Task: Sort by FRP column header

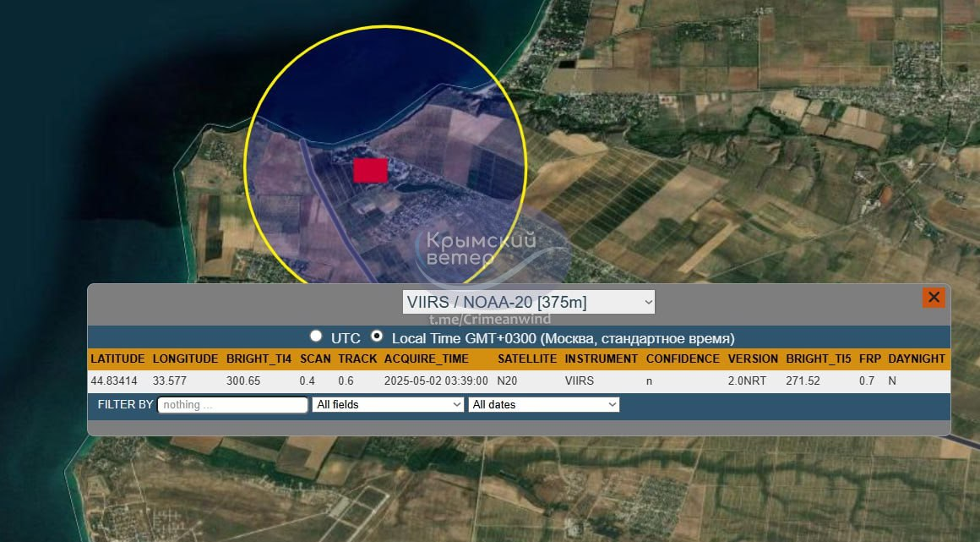Action: 869,359
